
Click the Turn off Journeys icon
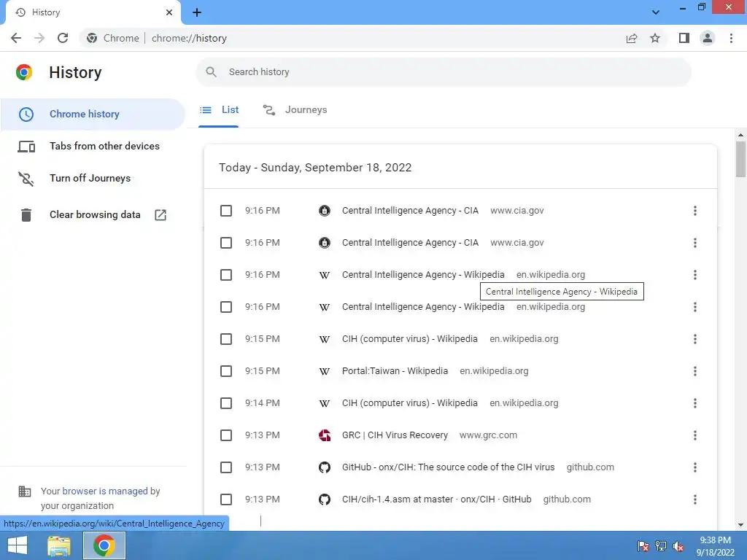(26, 179)
